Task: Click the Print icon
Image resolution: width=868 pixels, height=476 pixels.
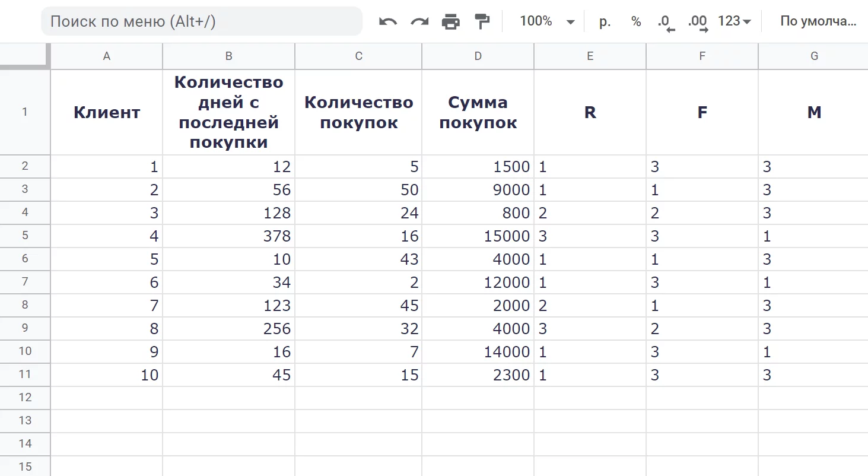Action: click(x=451, y=22)
